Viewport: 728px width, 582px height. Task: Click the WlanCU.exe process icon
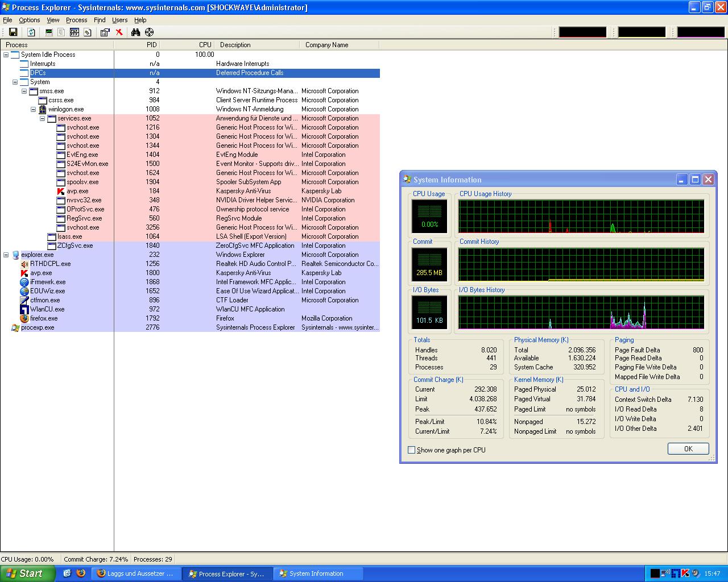24,309
